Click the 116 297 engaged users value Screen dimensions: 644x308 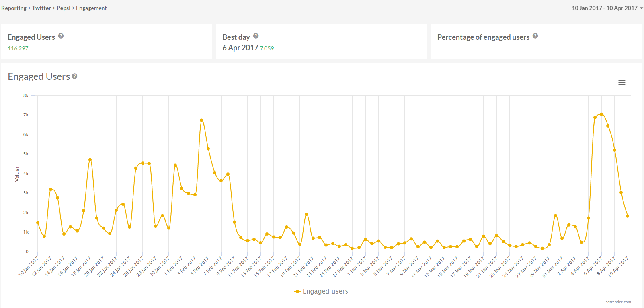pos(18,48)
